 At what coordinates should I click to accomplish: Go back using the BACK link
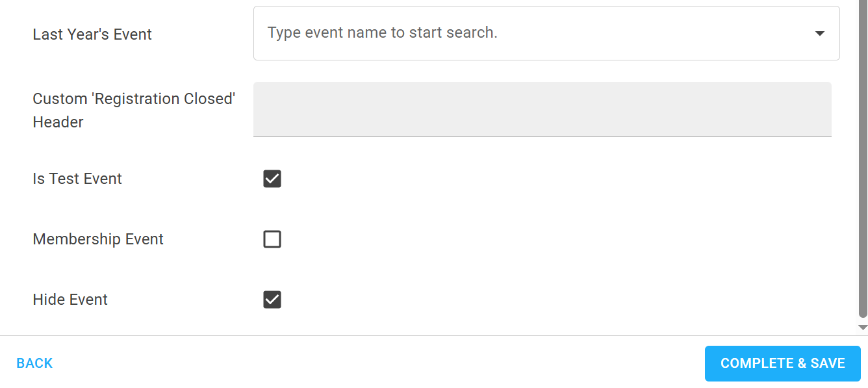pos(34,363)
